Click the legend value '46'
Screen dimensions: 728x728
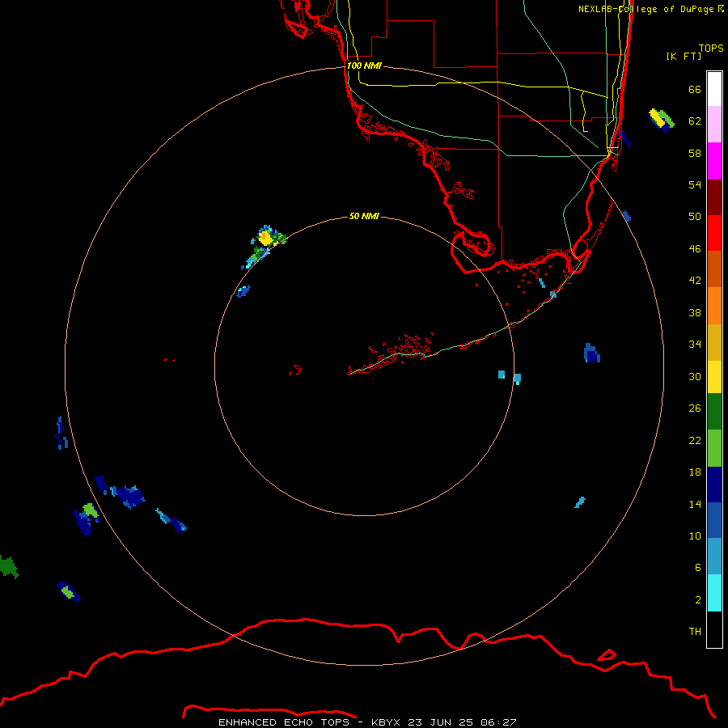[695, 248]
